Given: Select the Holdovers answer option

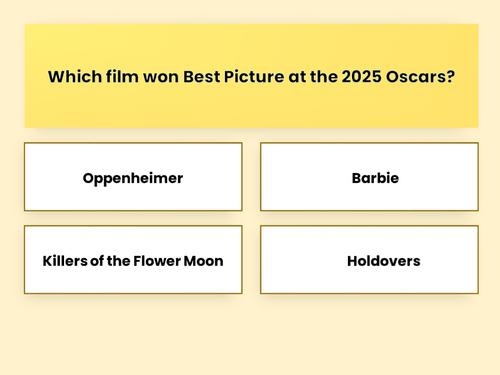Looking at the screenshot, I should [369, 259].
